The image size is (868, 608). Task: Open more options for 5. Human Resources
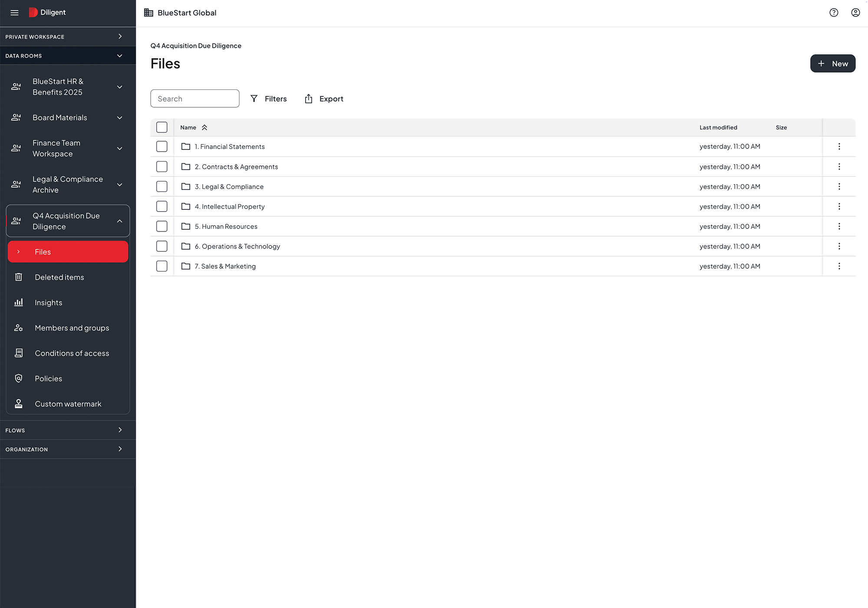tap(839, 226)
